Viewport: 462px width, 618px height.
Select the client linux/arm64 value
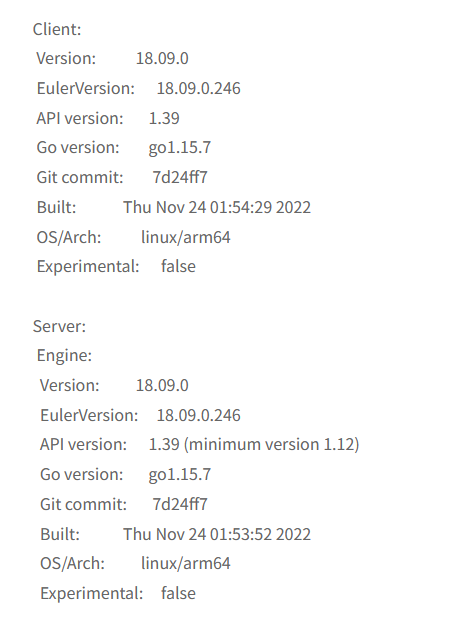186,237
